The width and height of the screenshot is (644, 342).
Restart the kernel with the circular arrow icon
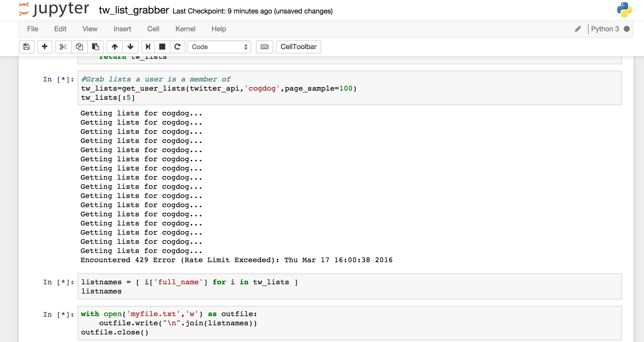click(177, 47)
